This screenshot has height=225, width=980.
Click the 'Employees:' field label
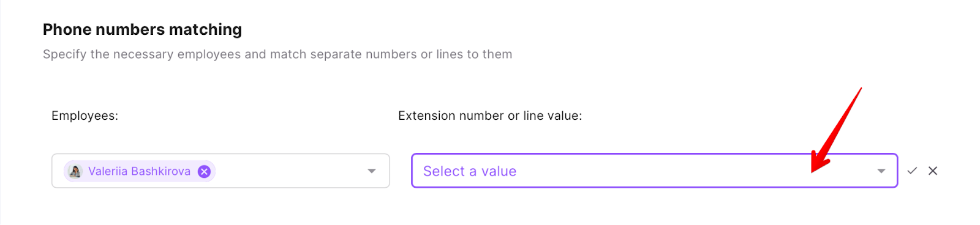pos(85,116)
